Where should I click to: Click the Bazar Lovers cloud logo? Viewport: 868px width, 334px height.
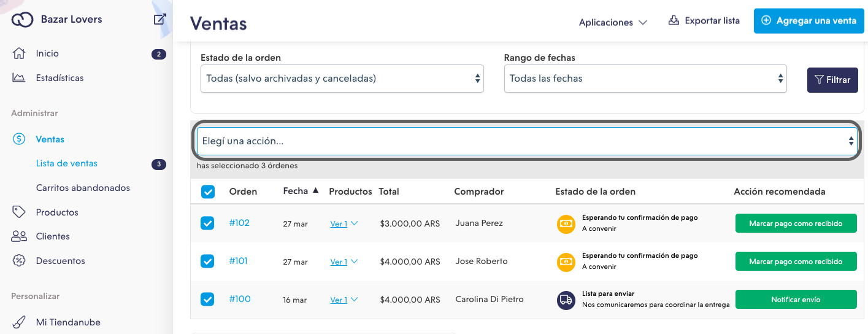click(x=22, y=20)
